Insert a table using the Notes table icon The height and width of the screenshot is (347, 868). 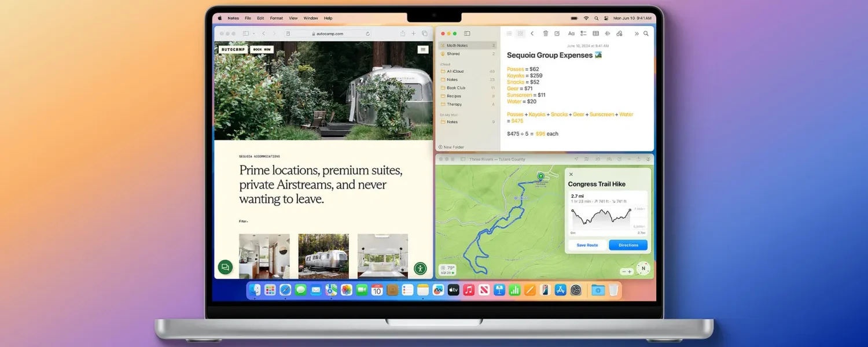(595, 33)
